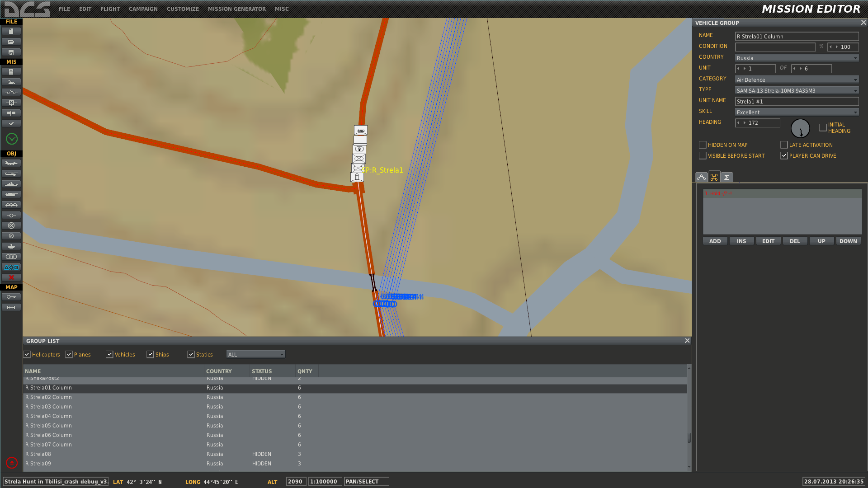Switch to the triggered actions tab icon
The height and width of the screenshot is (488, 868).
(x=714, y=177)
